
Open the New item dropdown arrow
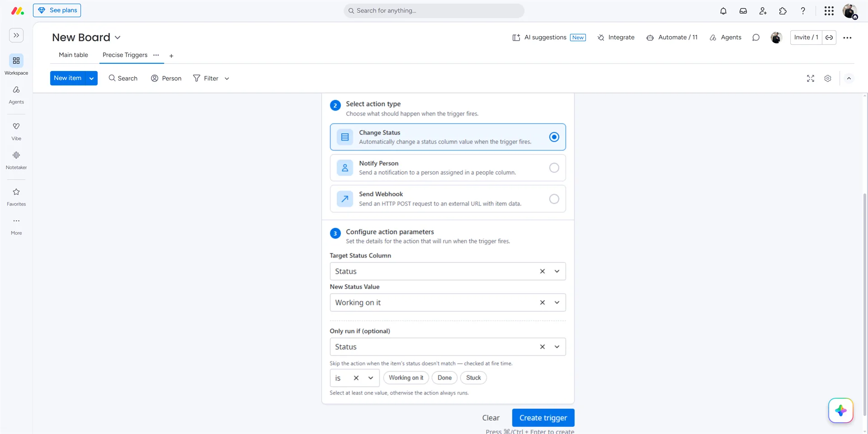[x=91, y=78]
